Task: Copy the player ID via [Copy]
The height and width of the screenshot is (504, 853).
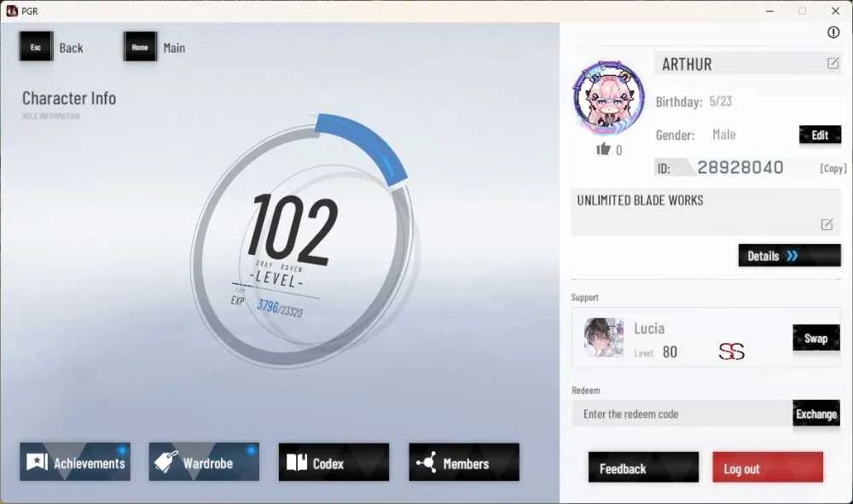Action: [x=833, y=169]
